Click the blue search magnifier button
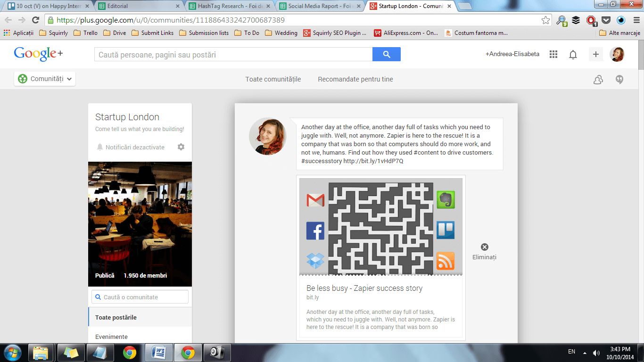The image size is (644, 362). point(387,54)
